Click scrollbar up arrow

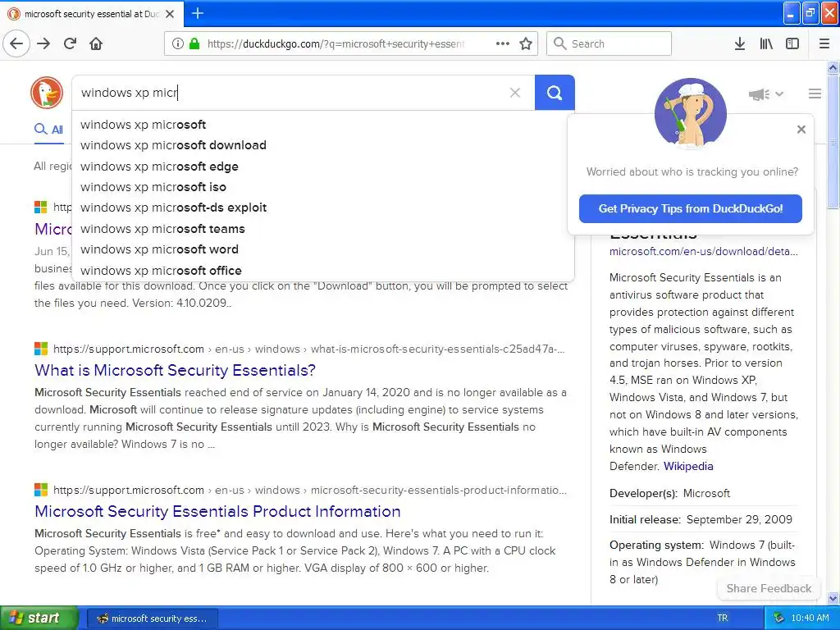(833, 67)
